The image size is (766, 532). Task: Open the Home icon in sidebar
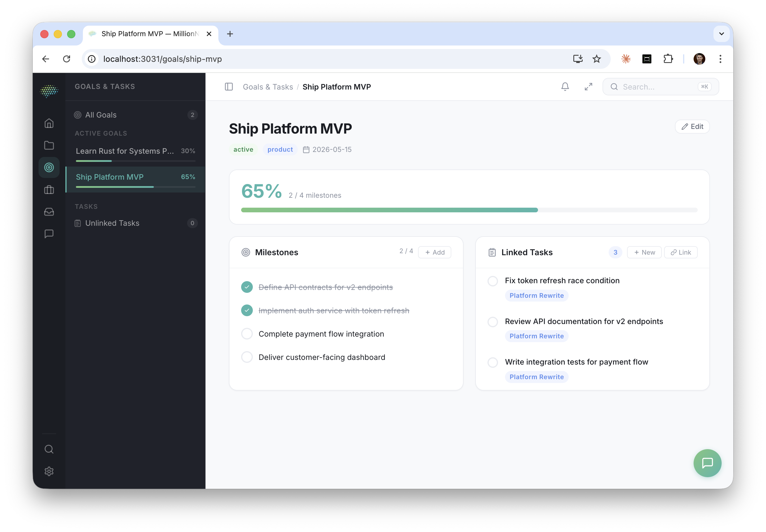(x=49, y=123)
